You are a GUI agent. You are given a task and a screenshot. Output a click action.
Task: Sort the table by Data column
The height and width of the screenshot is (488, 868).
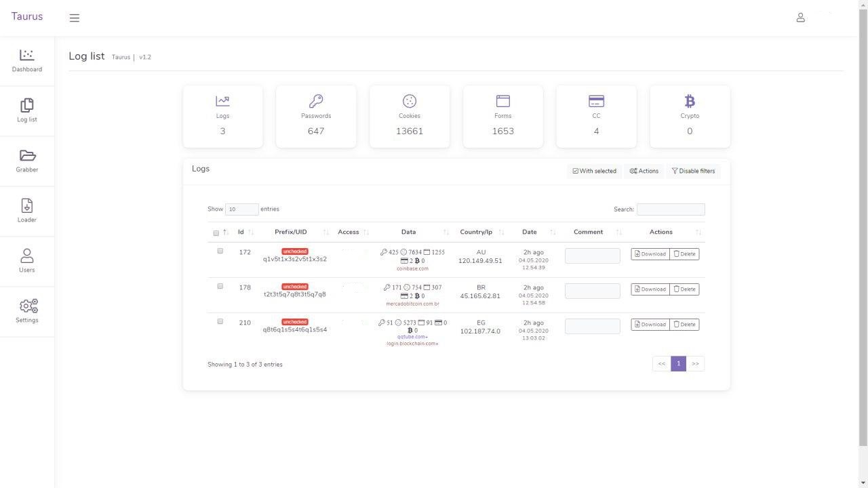412,232
